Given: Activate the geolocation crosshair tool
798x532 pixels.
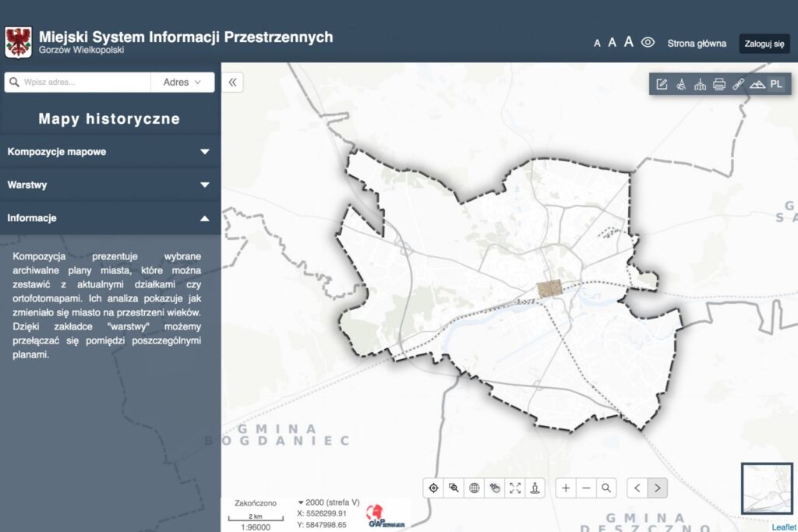Looking at the screenshot, I should click(x=433, y=488).
